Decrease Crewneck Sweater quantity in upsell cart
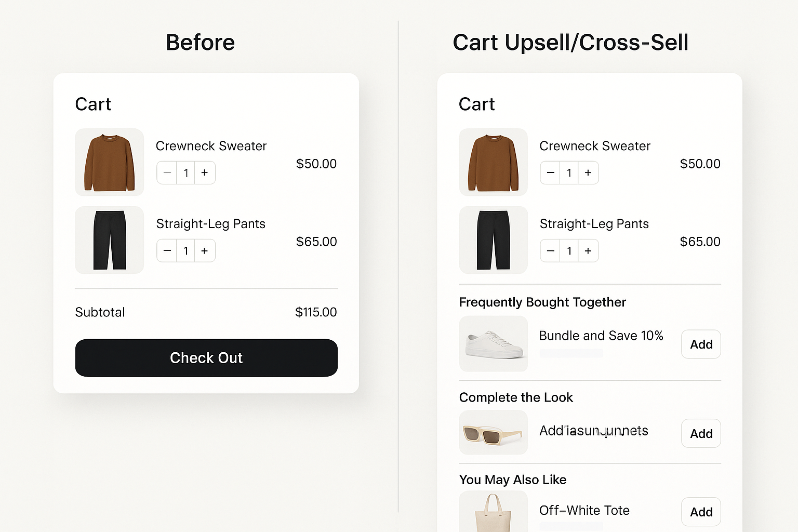This screenshot has height=532, width=798. (550, 172)
